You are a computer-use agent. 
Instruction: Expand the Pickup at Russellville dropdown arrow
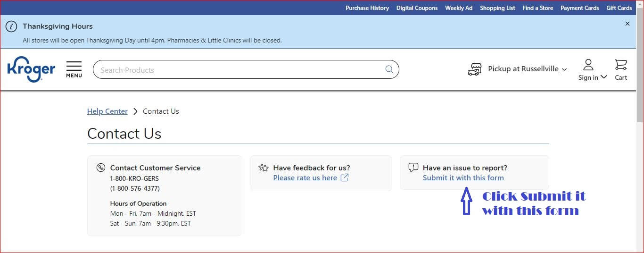(564, 70)
